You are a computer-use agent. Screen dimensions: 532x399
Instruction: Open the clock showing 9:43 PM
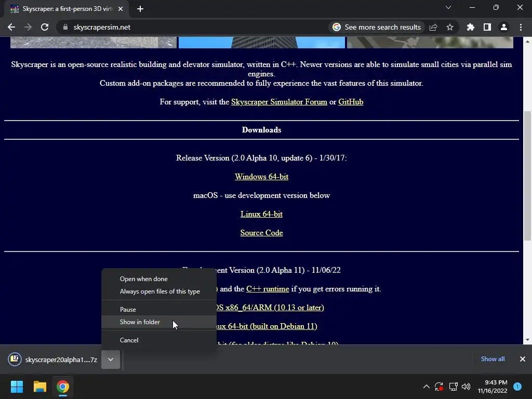click(x=493, y=387)
